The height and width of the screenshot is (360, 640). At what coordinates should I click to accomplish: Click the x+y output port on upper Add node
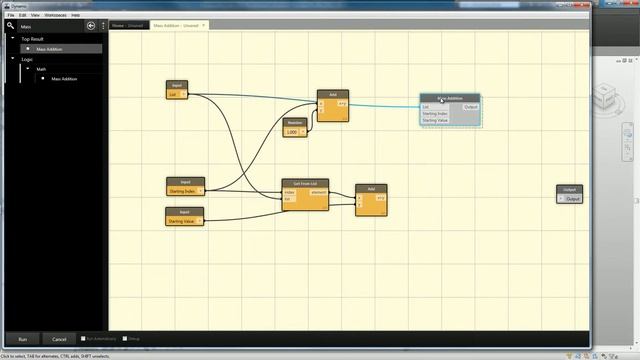click(342, 104)
